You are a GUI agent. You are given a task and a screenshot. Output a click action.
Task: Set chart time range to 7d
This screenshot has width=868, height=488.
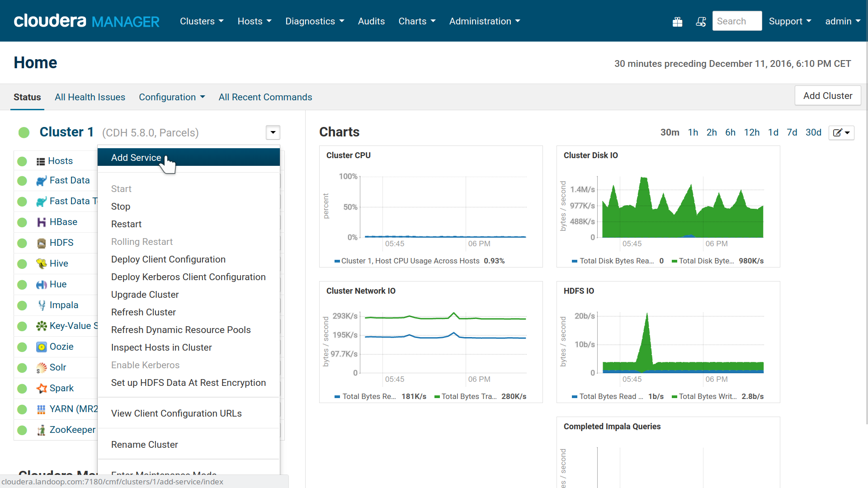(792, 132)
